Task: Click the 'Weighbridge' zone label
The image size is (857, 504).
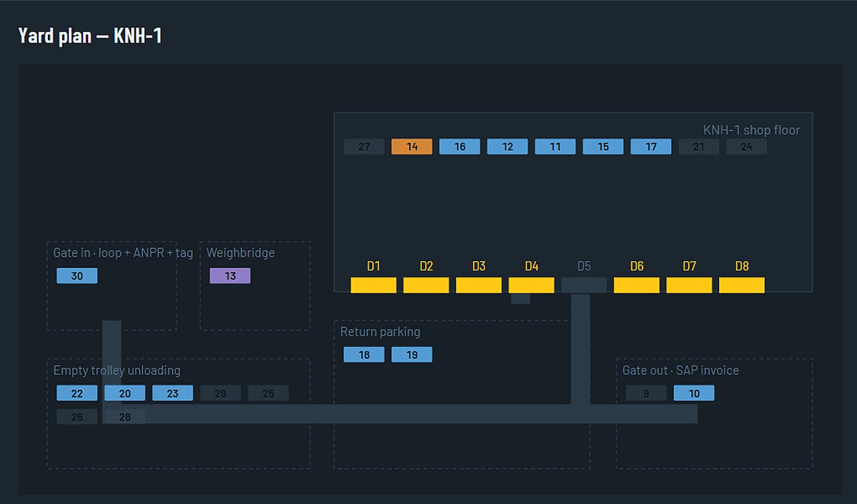Action: click(241, 253)
